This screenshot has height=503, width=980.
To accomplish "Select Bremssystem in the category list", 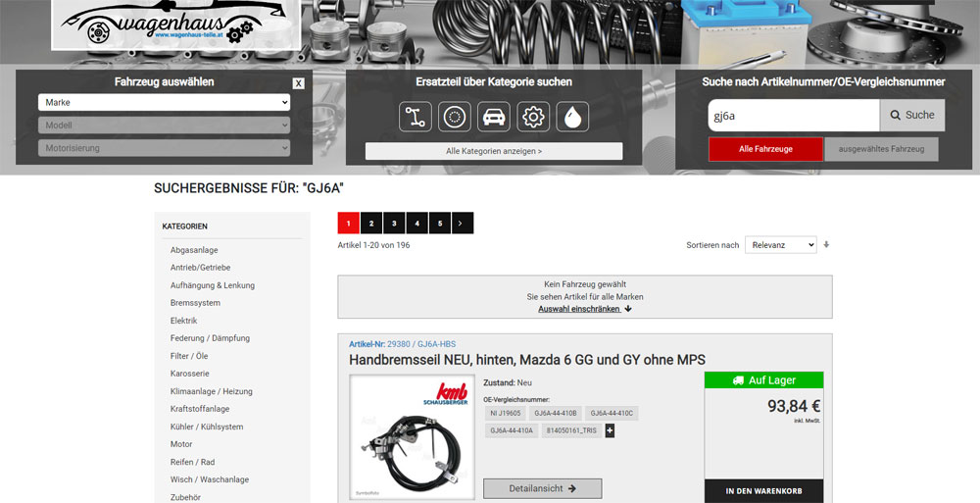I will (x=195, y=303).
